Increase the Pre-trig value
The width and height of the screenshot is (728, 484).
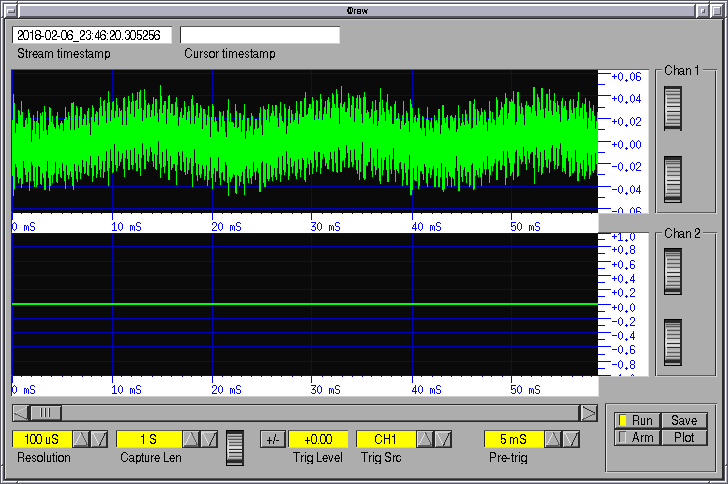(x=553, y=439)
